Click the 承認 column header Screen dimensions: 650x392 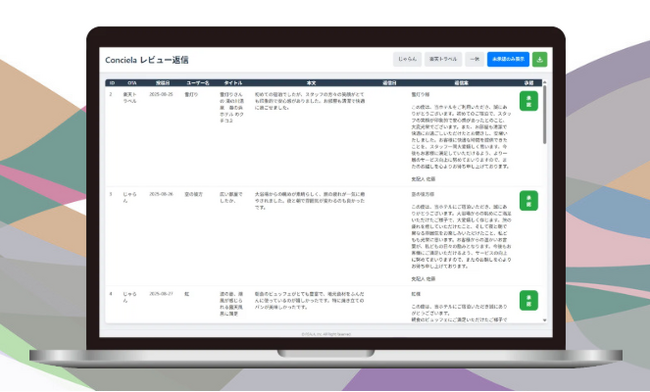click(529, 83)
